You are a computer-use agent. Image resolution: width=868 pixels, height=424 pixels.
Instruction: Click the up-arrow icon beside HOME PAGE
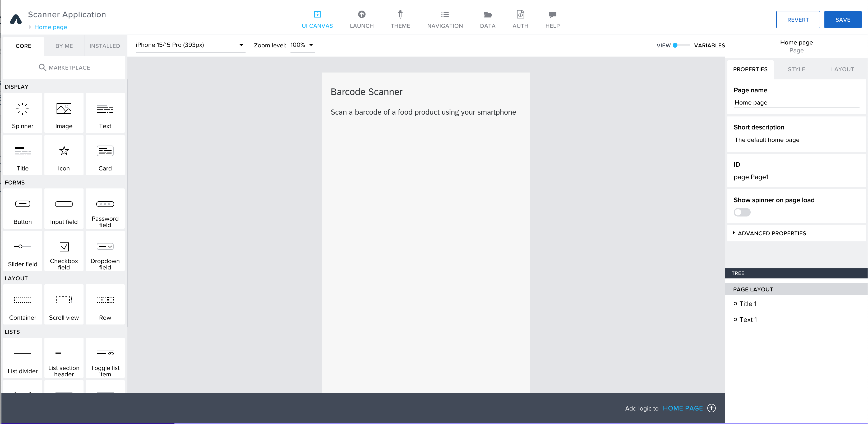pos(711,408)
